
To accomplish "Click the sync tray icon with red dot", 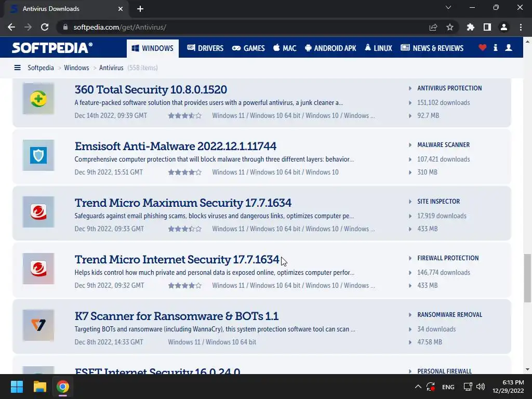I will (431, 387).
